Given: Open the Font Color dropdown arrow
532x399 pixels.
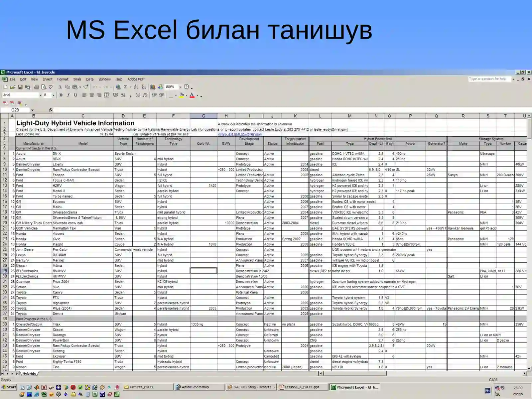Looking at the screenshot, I should click(x=197, y=95).
